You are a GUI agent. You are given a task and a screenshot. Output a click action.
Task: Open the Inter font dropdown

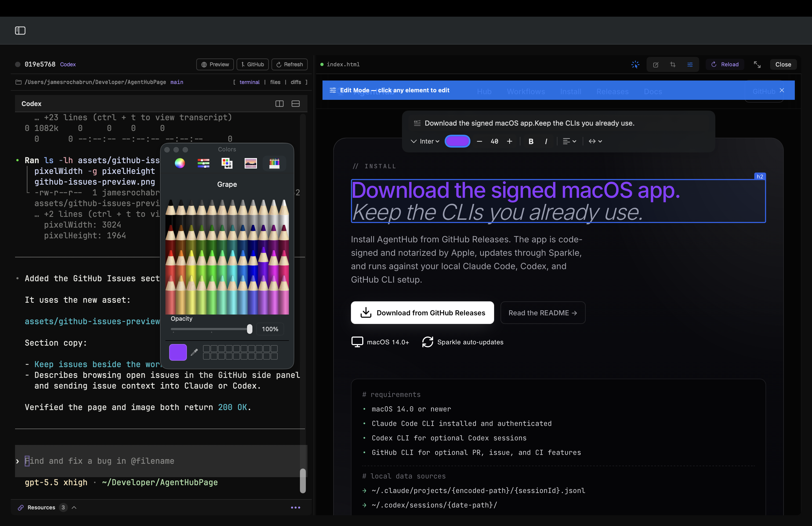[x=430, y=141]
